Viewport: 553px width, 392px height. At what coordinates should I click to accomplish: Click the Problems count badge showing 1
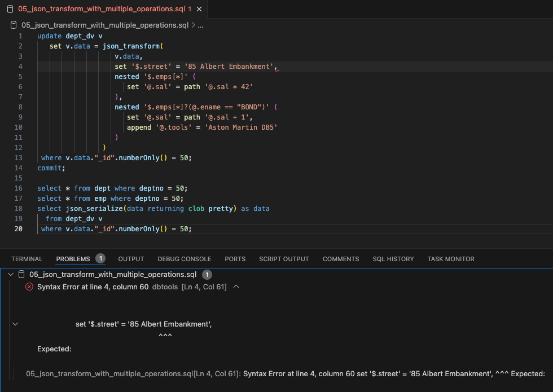pos(100,259)
